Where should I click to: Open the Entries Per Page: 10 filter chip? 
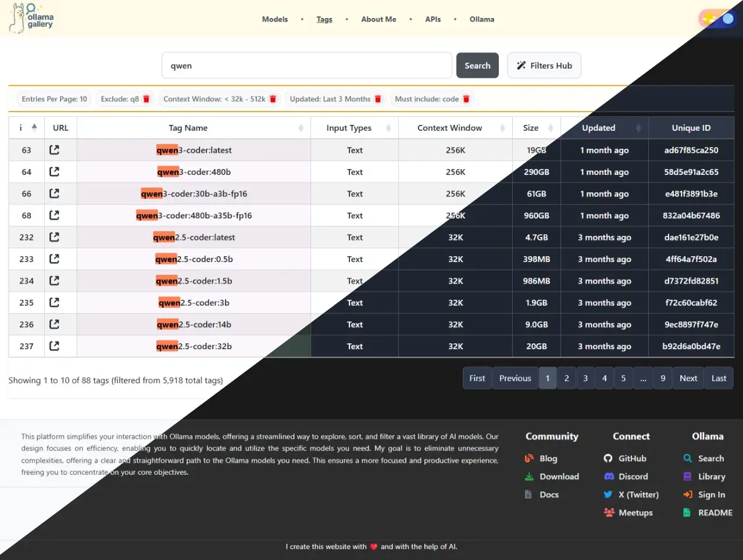click(54, 99)
